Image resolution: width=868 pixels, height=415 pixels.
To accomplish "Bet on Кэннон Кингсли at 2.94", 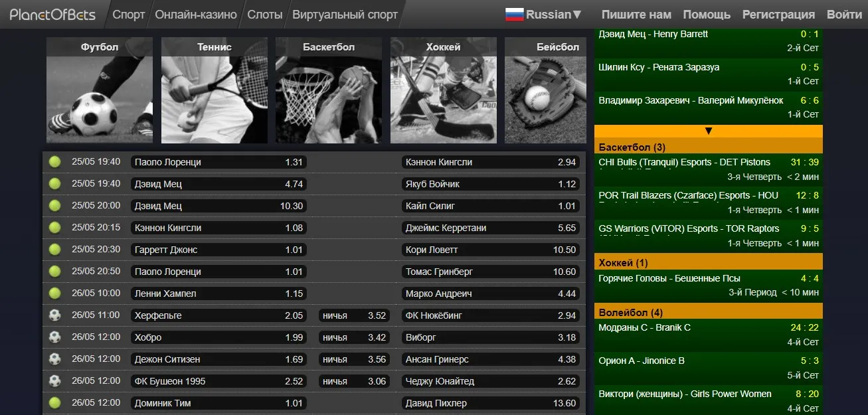I will point(491,162).
